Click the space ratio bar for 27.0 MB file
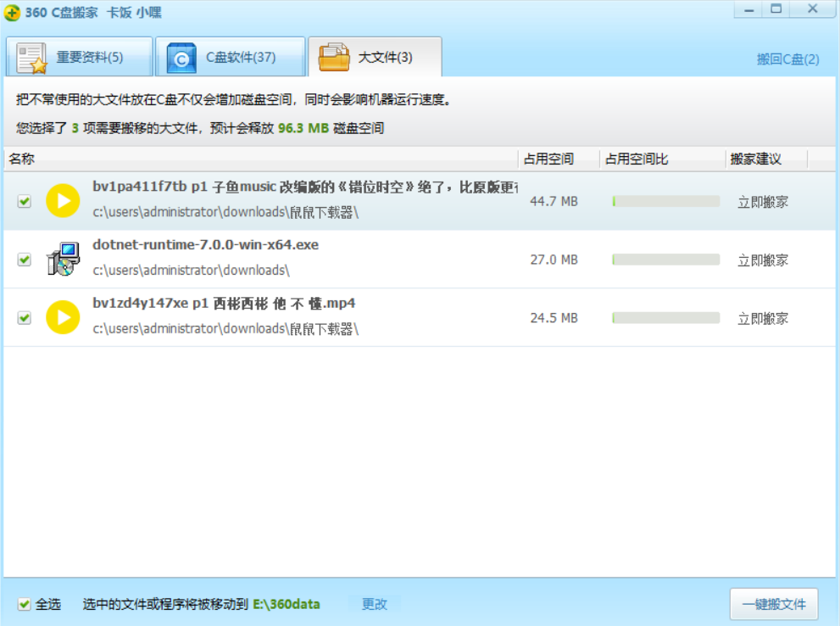The width and height of the screenshot is (840, 626). [x=666, y=260]
